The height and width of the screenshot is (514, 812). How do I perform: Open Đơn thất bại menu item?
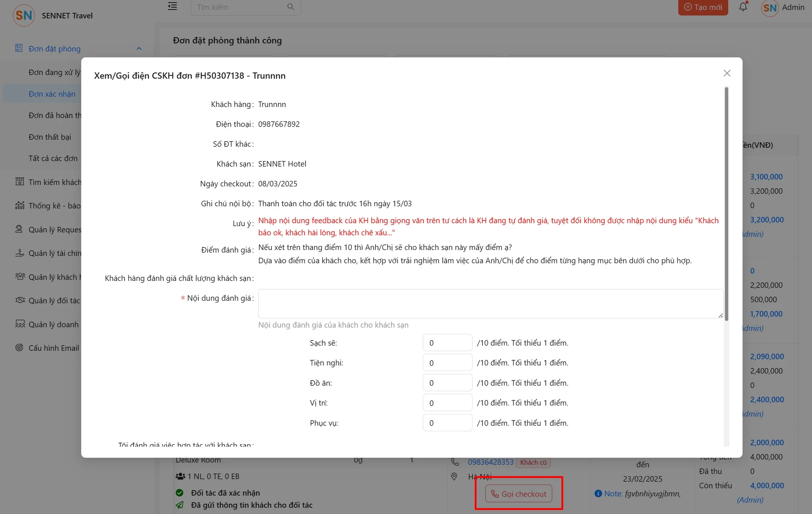tap(50, 137)
